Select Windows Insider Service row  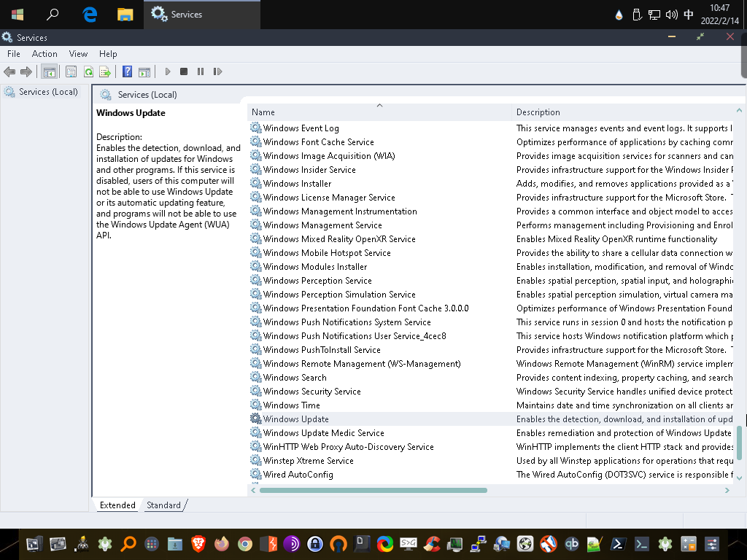pyautogui.click(x=491, y=169)
